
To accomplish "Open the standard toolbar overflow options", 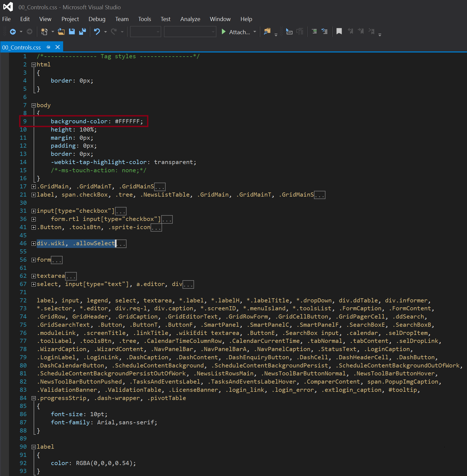I will 276,35.
